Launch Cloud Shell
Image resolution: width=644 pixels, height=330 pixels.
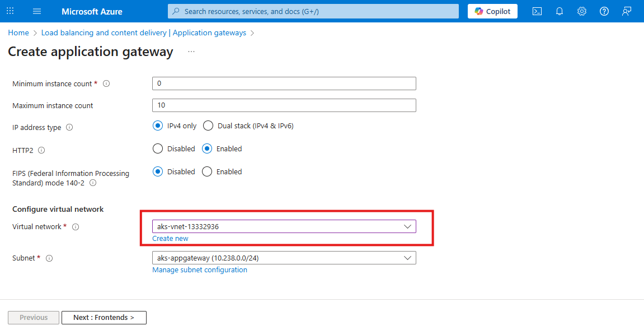click(537, 11)
